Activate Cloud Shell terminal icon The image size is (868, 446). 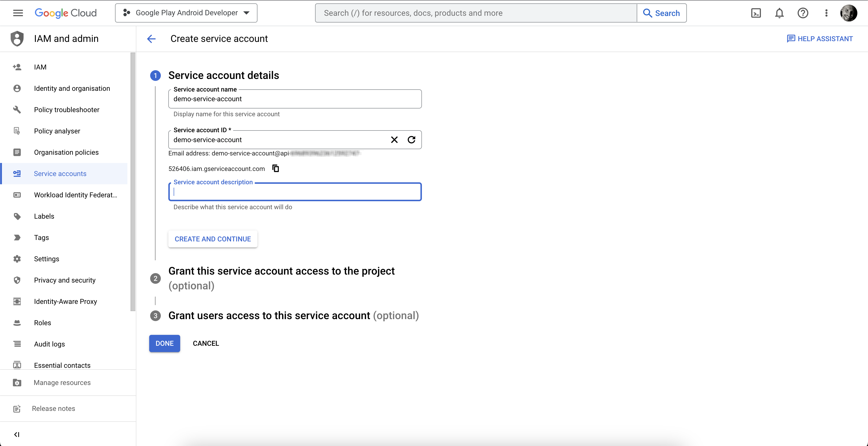pos(756,13)
